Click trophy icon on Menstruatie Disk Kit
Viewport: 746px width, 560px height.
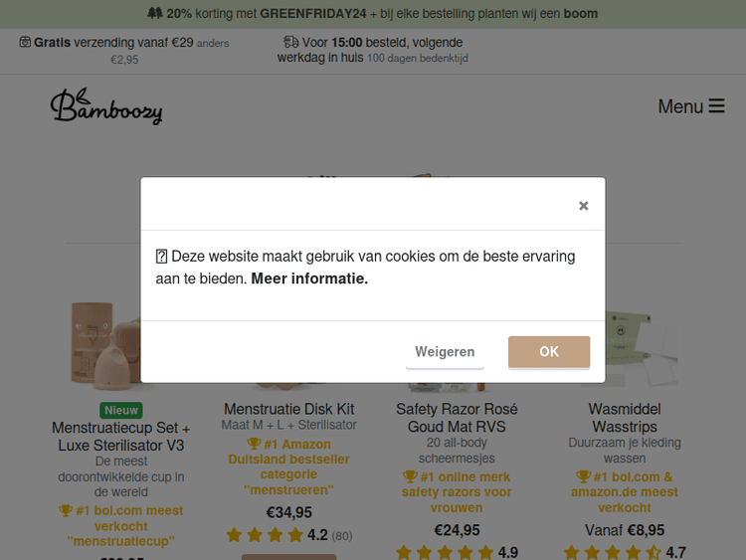pos(254,444)
